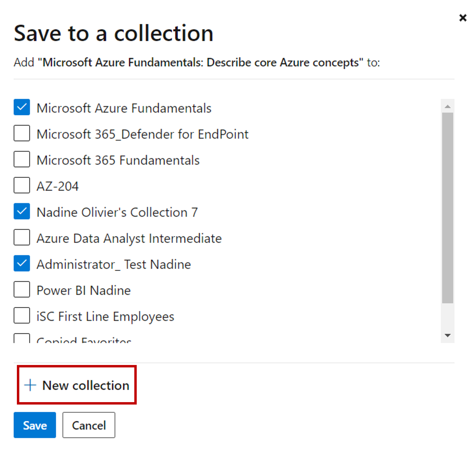Click the collection list scrollbar thumb

[448, 208]
